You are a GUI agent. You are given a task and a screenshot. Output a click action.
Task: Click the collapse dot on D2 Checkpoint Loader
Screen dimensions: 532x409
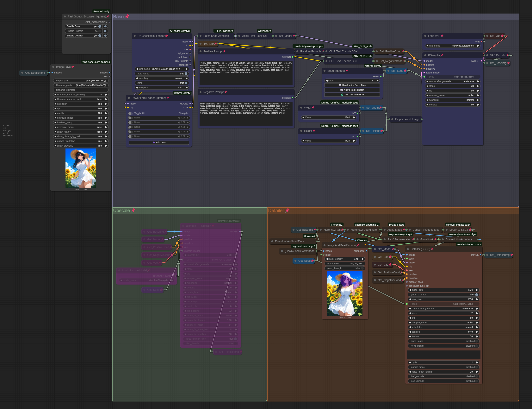(x=134, y=36)
